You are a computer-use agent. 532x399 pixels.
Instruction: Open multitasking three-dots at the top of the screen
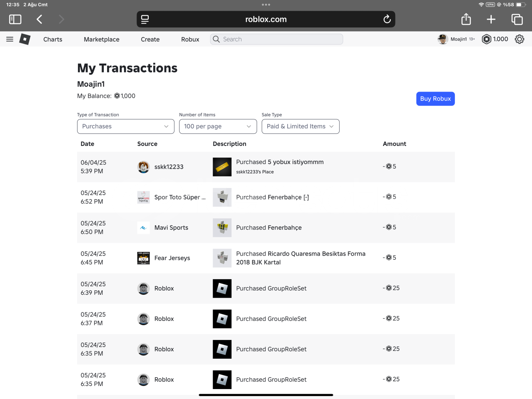266,5
